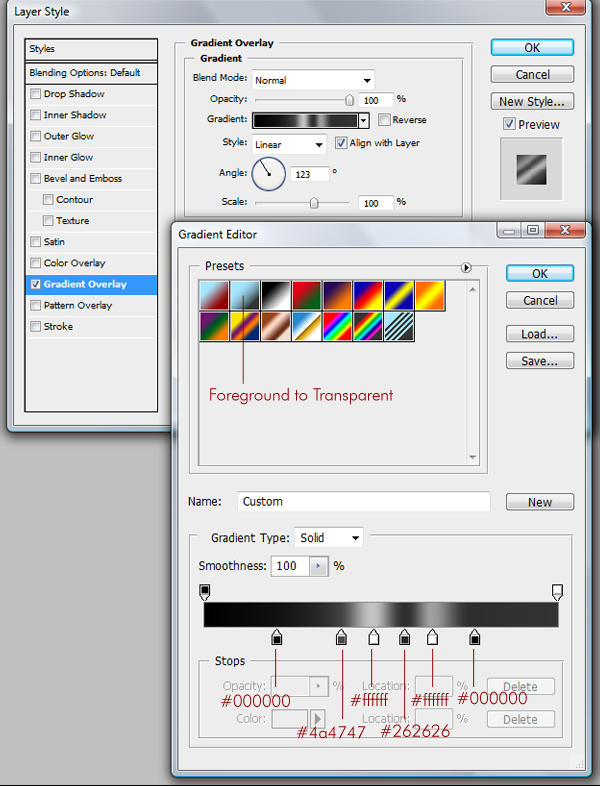Click the Gradient Overlay Opacity slider handle
Image resolution: width=600 pixels, height=786 pixels.
coord(349,100)
